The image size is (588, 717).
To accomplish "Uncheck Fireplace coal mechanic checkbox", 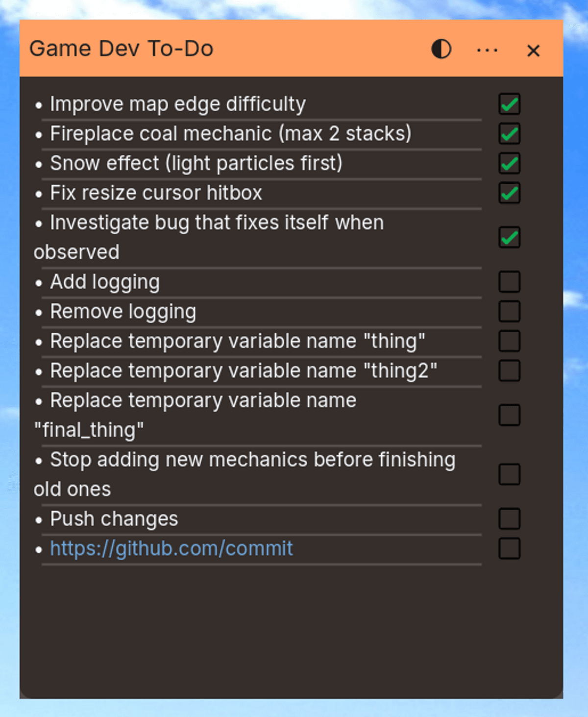I will [509, 134].
